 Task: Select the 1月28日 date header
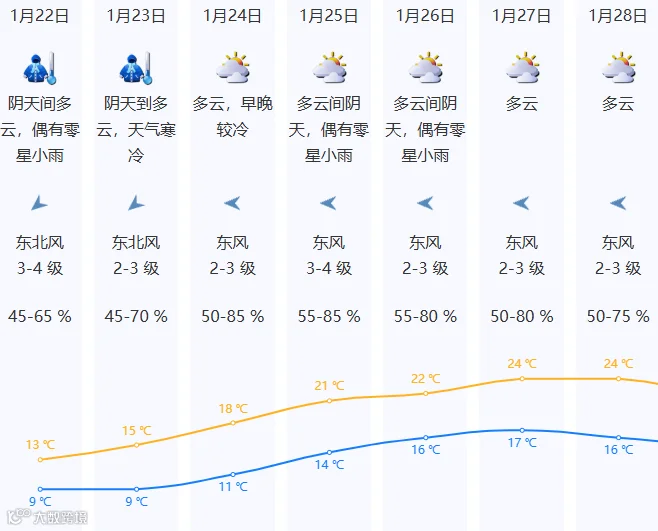click(618, 16)
